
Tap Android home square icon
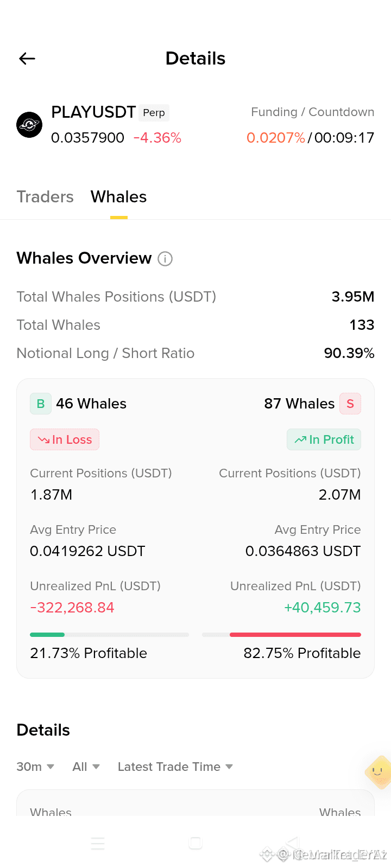point(195,843)
